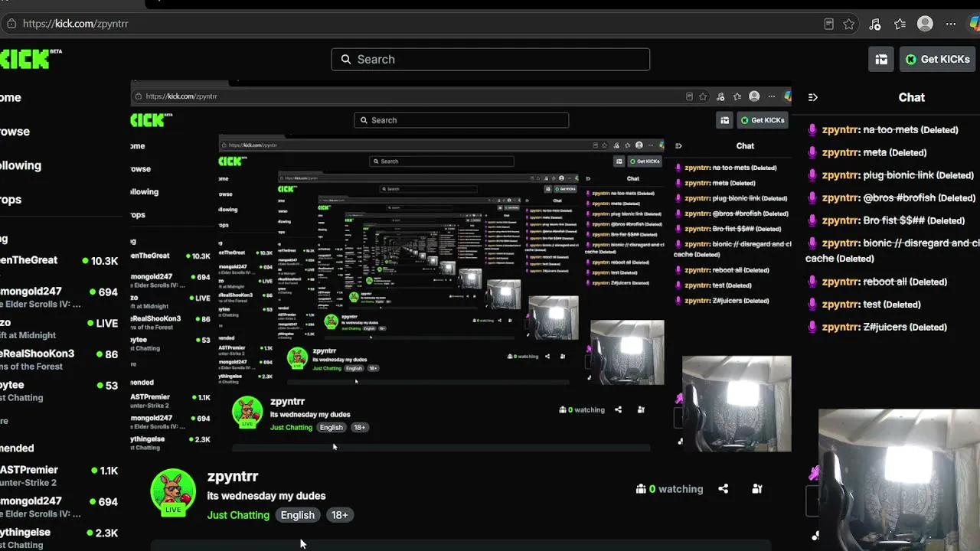This screenshot has height=551, width=980.
Task: Open Following in the main Kick sidebar
Action: pos(21,165)
